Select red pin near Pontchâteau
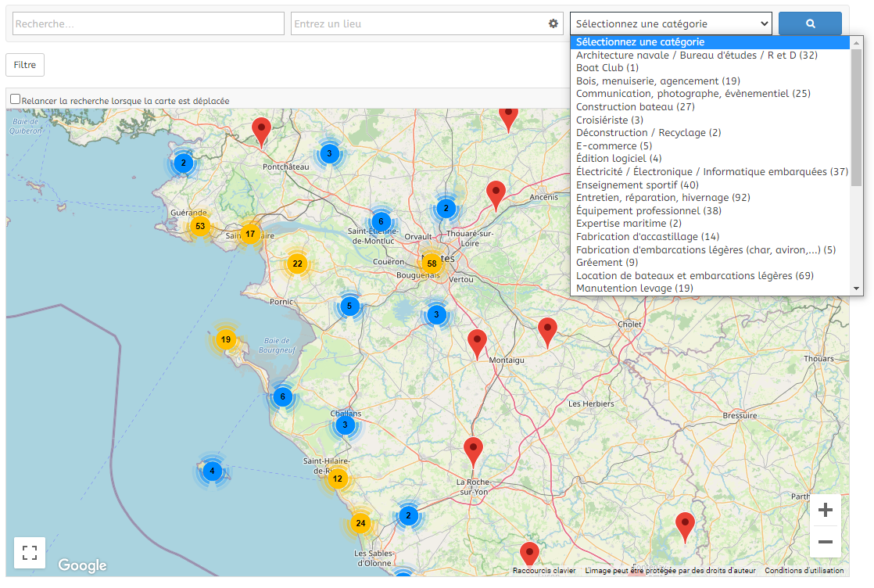The height and width of the screenshot is (588, 874). pos(261,130)
